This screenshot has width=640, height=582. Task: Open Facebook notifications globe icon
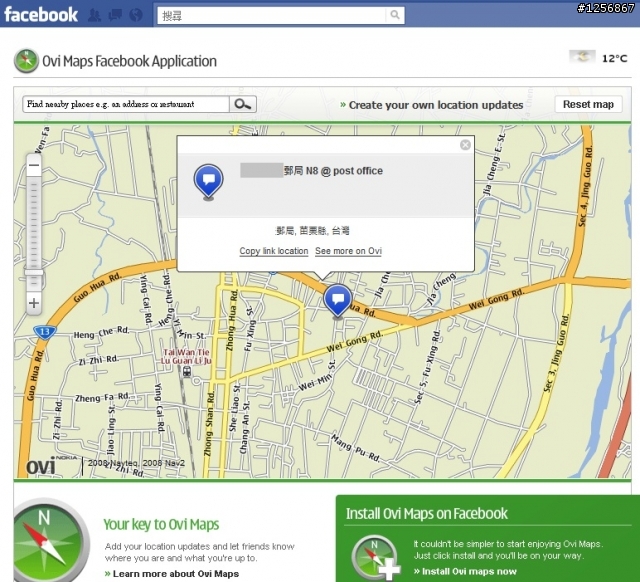click(x=136, y=16)
